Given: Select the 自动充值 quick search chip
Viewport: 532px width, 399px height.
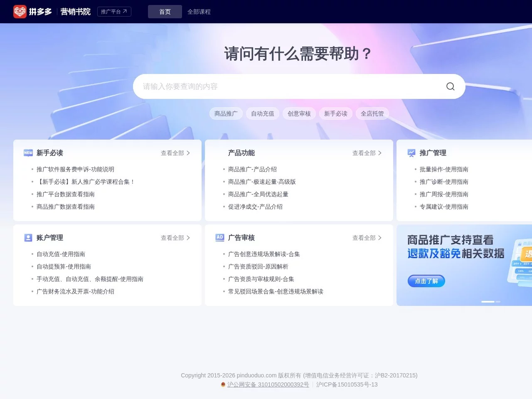Looking at the screenshot, I should click(262, 113).
